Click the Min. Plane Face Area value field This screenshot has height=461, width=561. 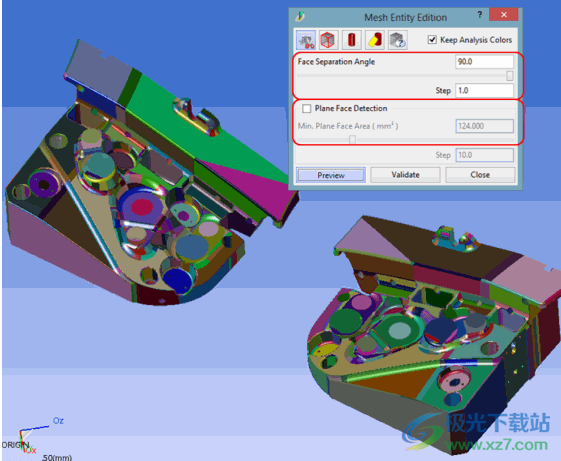click(484, 126)
